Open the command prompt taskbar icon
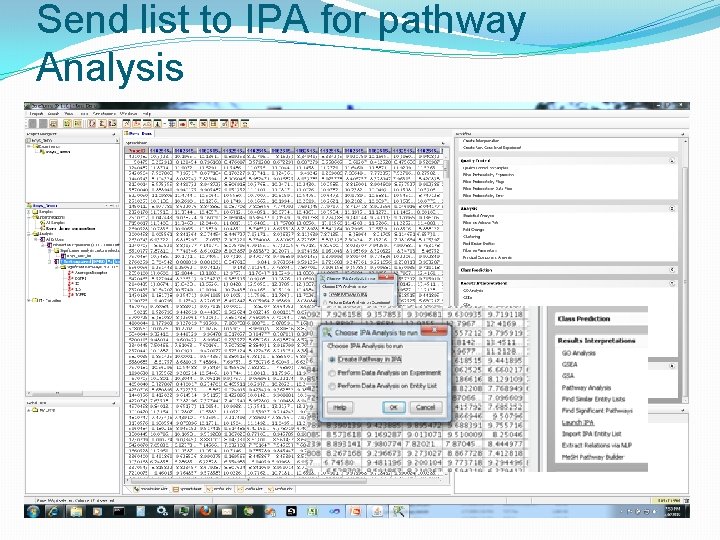The image size is (720, 540). [119, 511]
